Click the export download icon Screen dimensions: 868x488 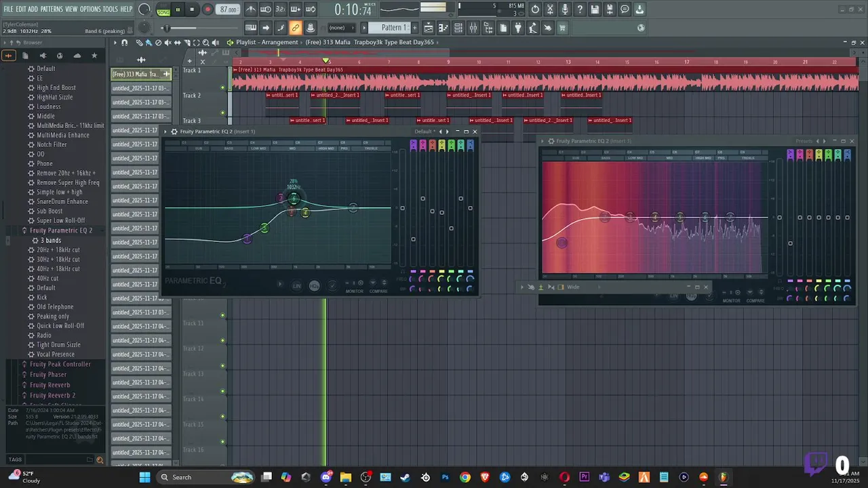[x=639, y=9]
